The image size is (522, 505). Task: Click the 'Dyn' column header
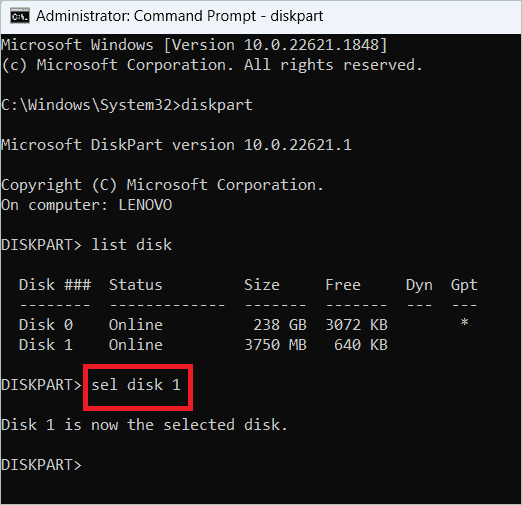point(419,286)
